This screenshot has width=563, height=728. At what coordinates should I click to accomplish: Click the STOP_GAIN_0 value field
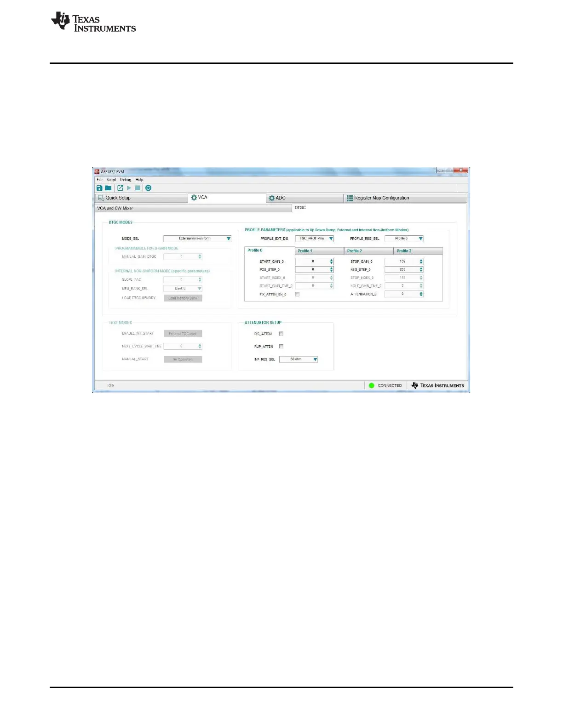tap(402, 262)
